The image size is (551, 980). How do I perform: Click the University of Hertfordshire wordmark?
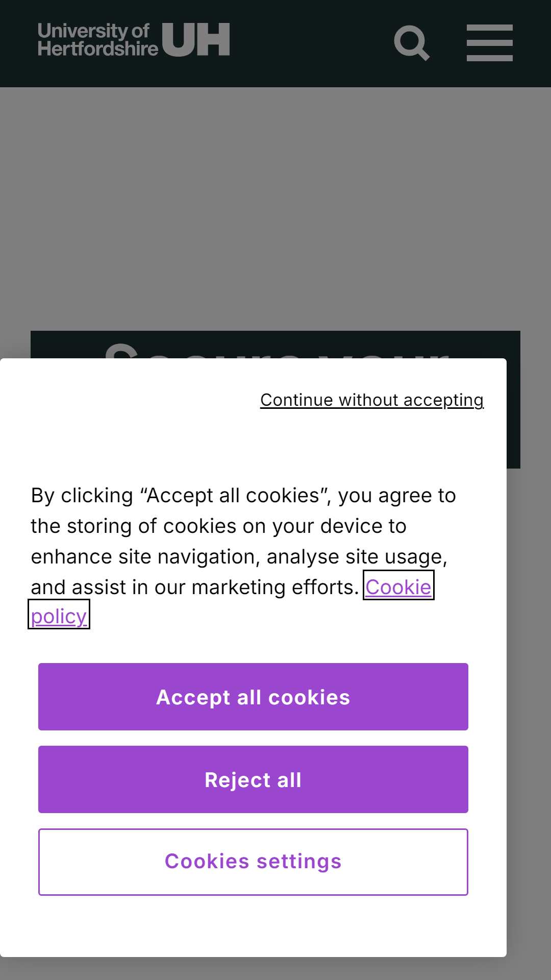(x=98, y=39)
